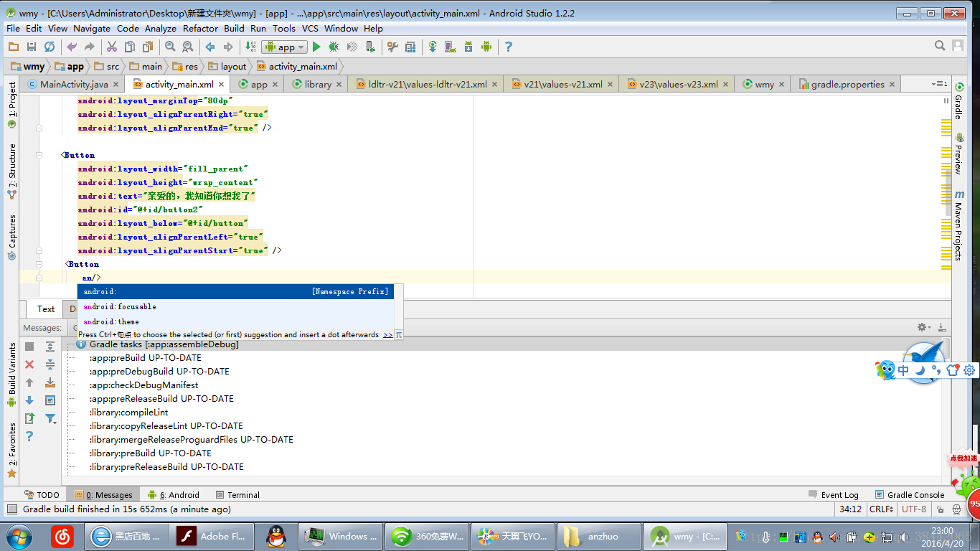Click Attach debugger to Android process icon
Viewport: 980px width, 551px height.
[370, 47]
